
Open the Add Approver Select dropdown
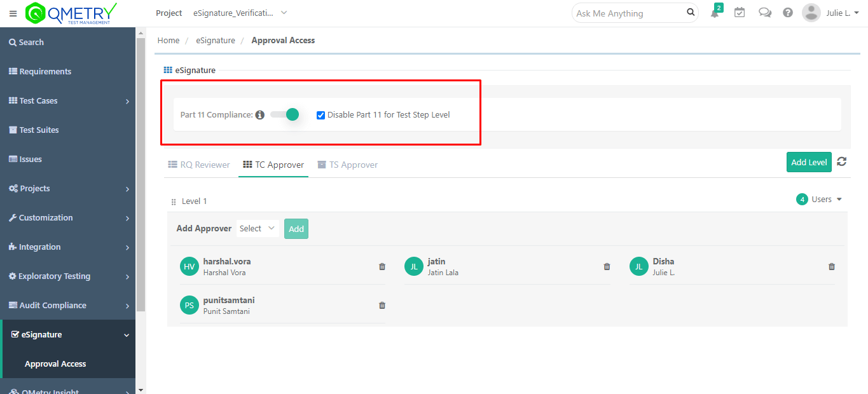pos(258,229)
